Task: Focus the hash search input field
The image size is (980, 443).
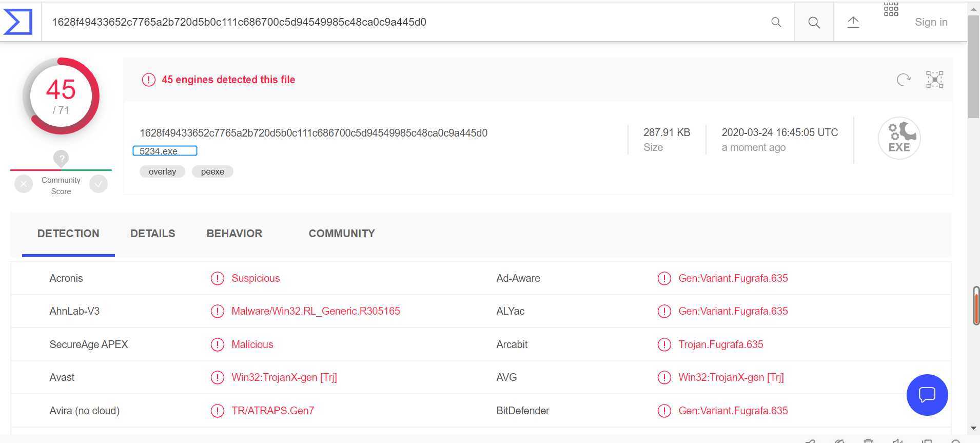Action: (405, 22)
